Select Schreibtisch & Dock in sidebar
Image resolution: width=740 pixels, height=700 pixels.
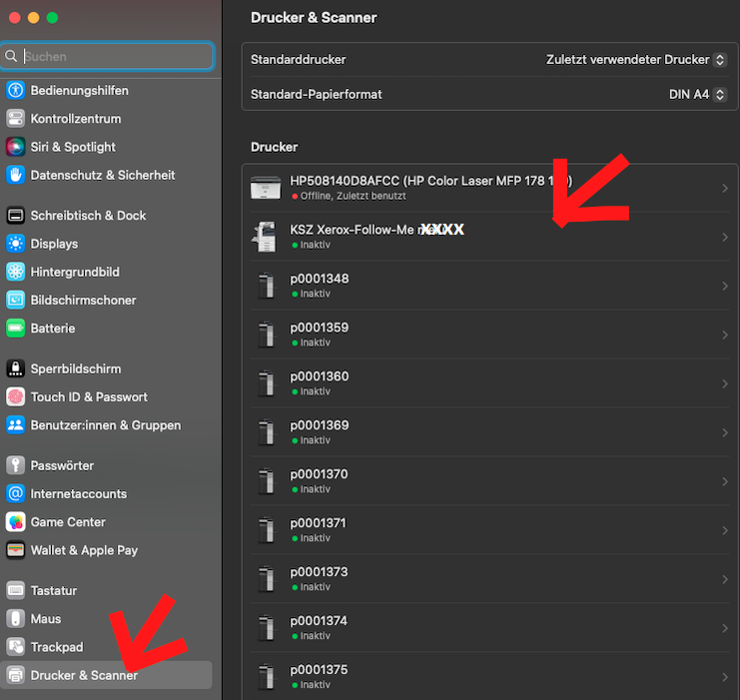tap(88, 216)
